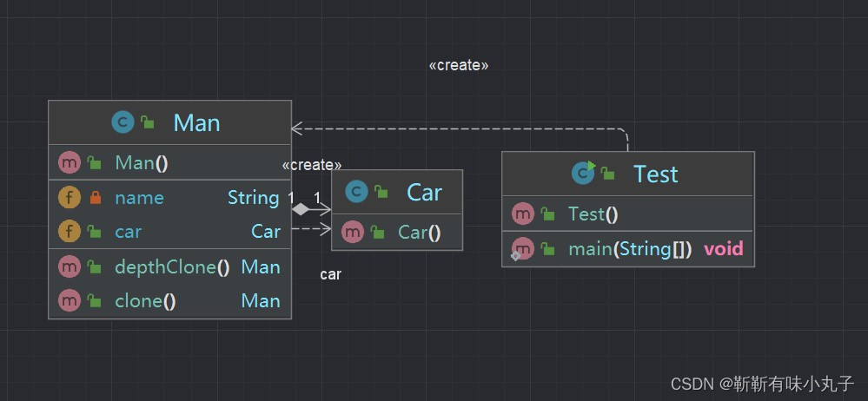Click the Car type of car field

(266, 232)
